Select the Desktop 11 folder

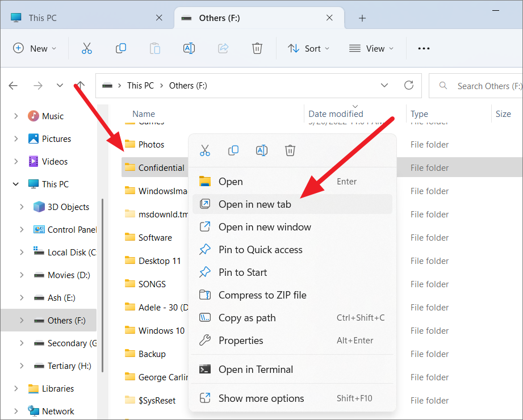160,261
